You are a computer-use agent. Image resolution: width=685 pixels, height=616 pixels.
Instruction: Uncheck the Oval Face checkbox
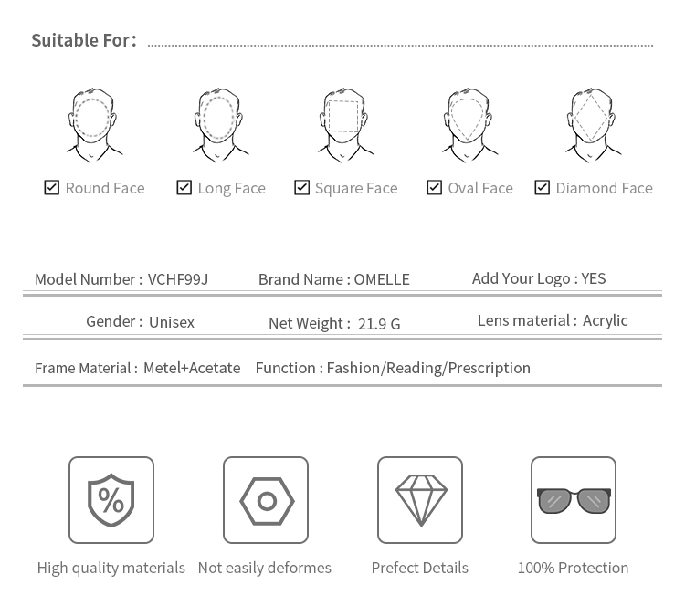point(435,187)
